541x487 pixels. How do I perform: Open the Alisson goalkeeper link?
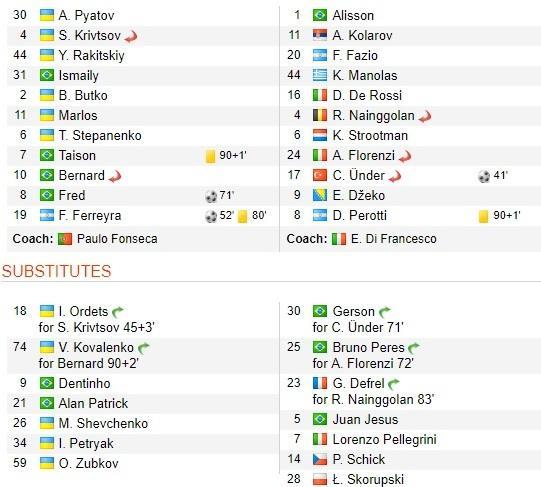[353, 16]
